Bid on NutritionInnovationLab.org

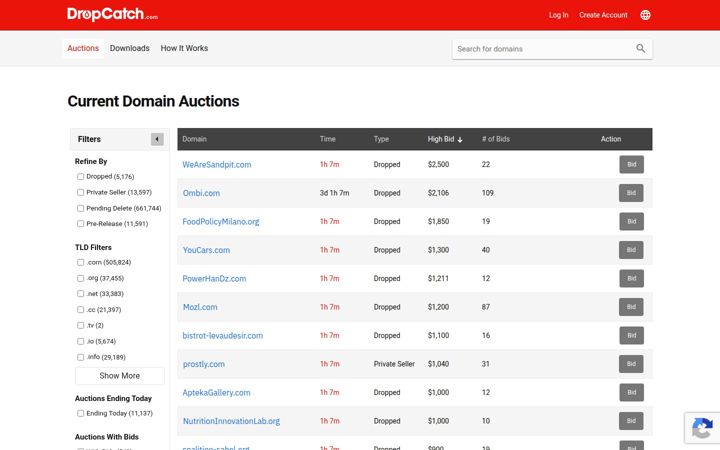click(631, 421)
